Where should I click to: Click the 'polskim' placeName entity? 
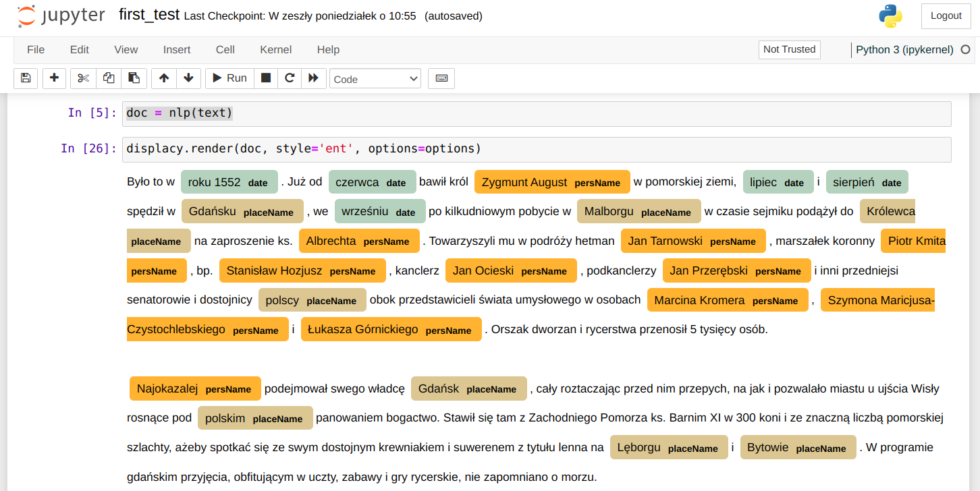point(255,418)
